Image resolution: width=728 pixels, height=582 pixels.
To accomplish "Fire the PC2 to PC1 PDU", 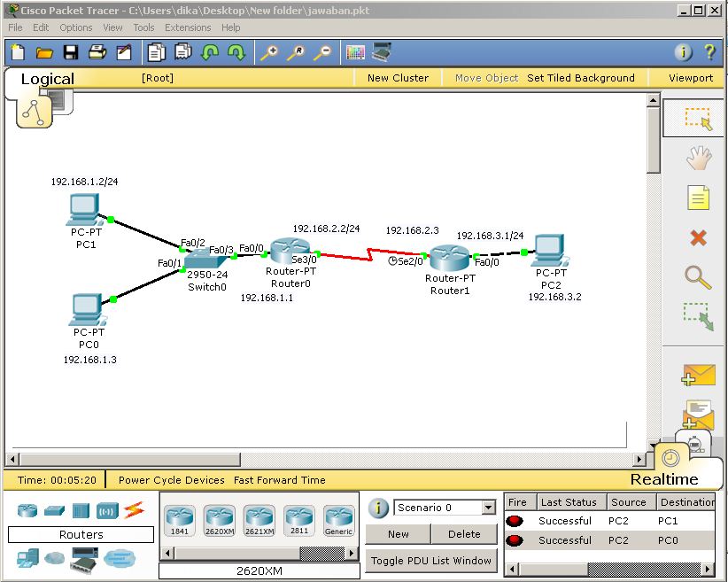I will pyautogui.click(x=515, y=521).
